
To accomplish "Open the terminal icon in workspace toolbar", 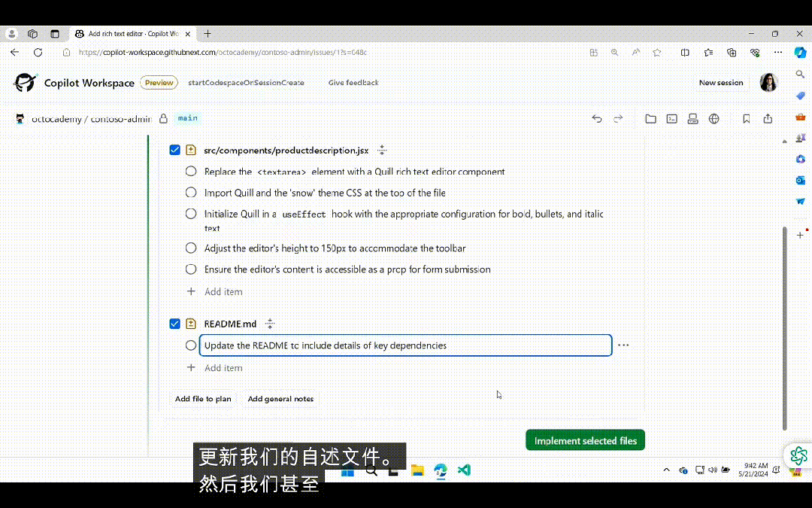I will click(x=671, y=119).
